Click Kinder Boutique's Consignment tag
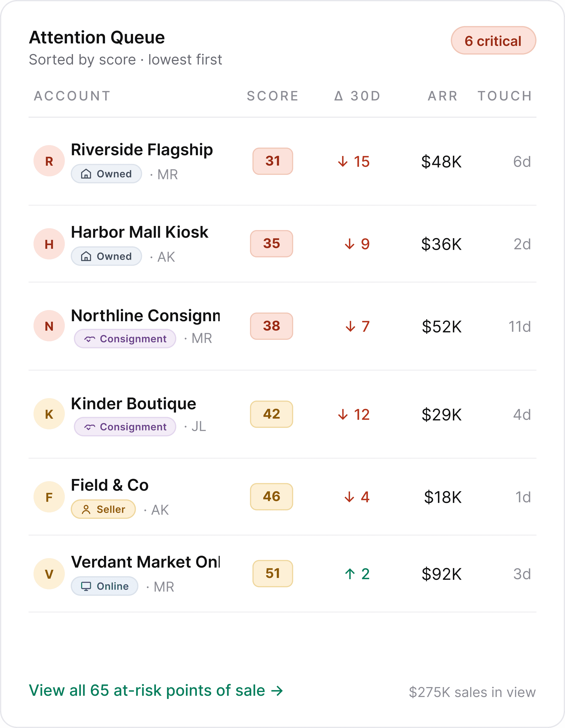Image resolution: width=565 pixels, height=728 pixels. [125, 427]
